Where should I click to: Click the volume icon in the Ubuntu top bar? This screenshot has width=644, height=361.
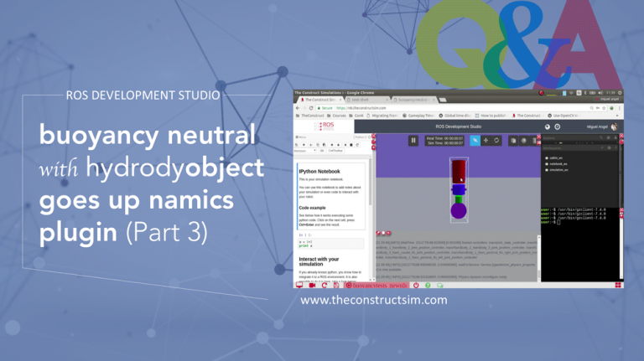tap(600, 93)
